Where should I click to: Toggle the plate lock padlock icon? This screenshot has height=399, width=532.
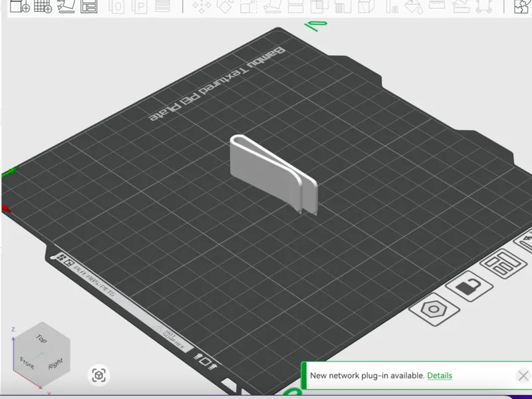click(x=469, y=286)
